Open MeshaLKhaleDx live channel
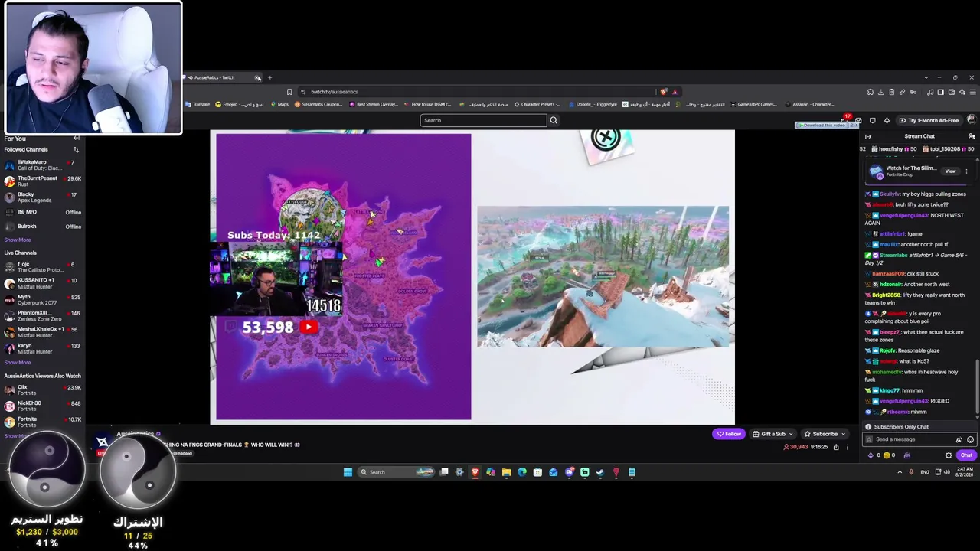The width and height of the screenshot is (980, 551). [x=42, y=331]
